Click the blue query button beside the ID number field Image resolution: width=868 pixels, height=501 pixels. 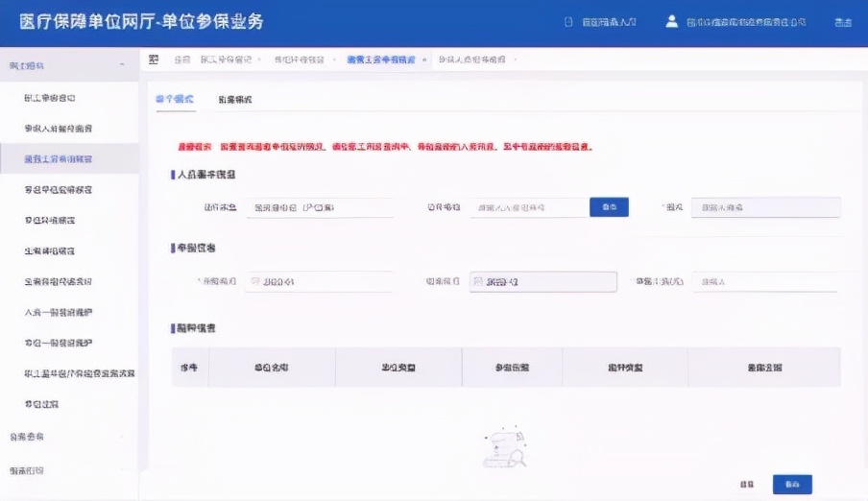pos(609,207)
